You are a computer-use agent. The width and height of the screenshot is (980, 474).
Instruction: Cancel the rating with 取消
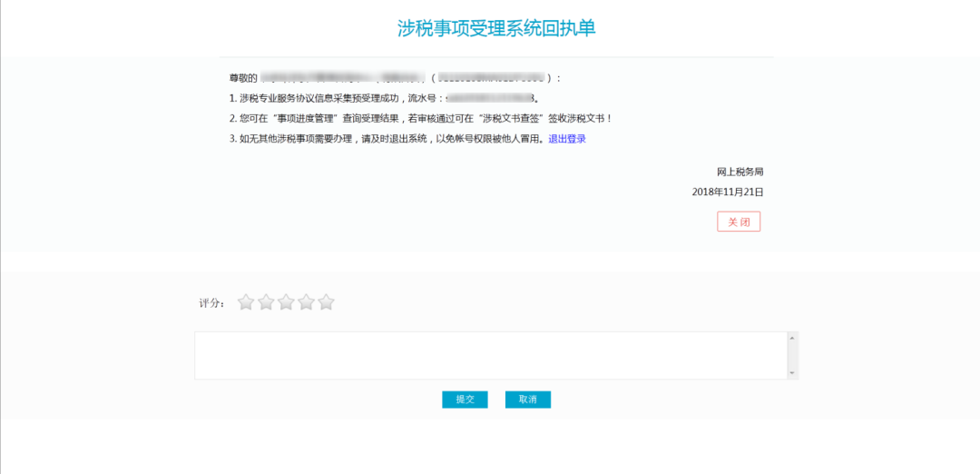point(528,400)
